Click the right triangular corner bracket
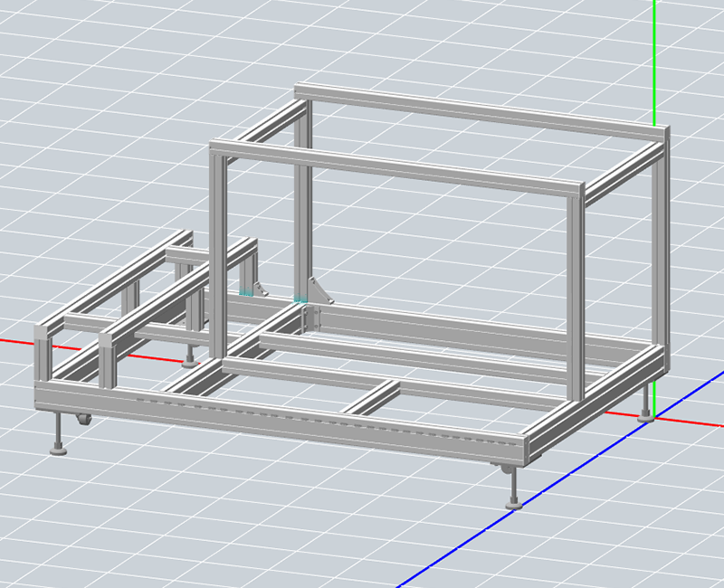This screenshot has width=724, height=588. tap(319, 291)
